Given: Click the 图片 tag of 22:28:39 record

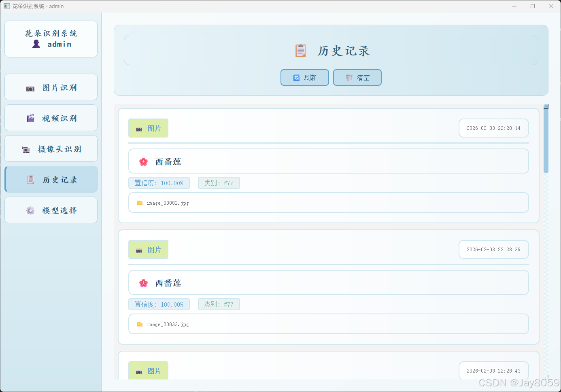Looking at the screenshot, I should click(148, 250).
